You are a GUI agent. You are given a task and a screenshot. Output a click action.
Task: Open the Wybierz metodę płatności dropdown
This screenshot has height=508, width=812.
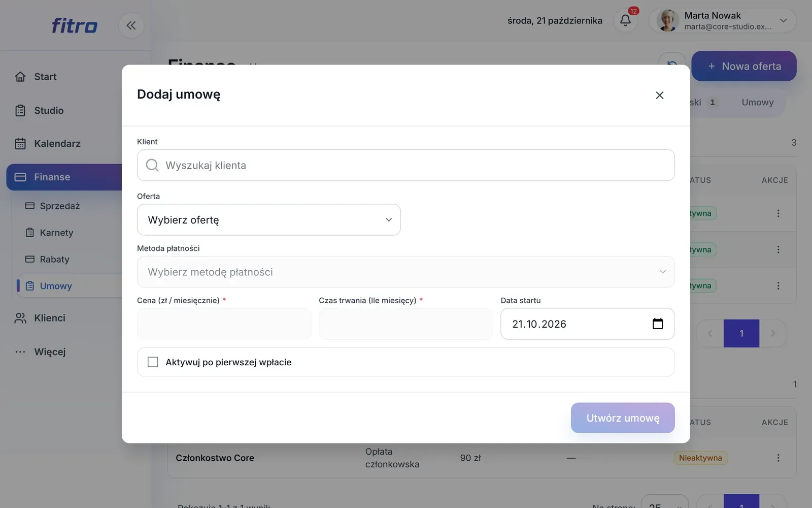[405, 272]
